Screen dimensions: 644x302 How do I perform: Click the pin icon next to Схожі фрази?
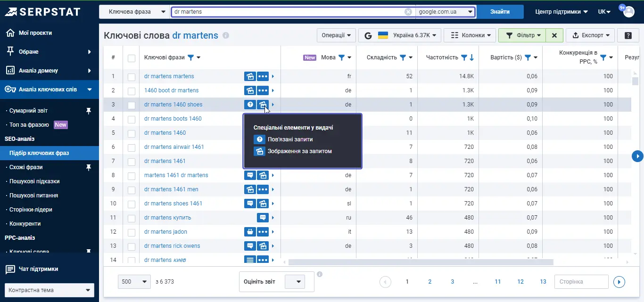pyautogui.click(x=88, y=167)
